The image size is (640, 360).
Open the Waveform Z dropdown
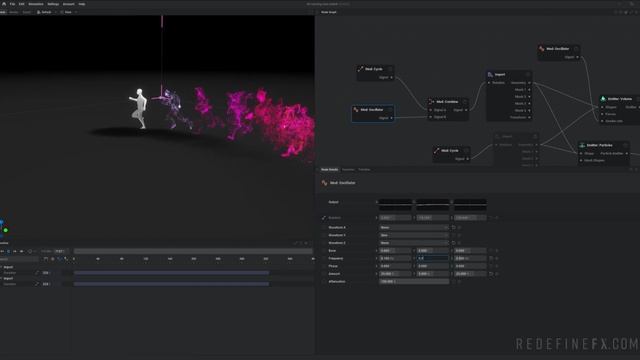point(414,243)
